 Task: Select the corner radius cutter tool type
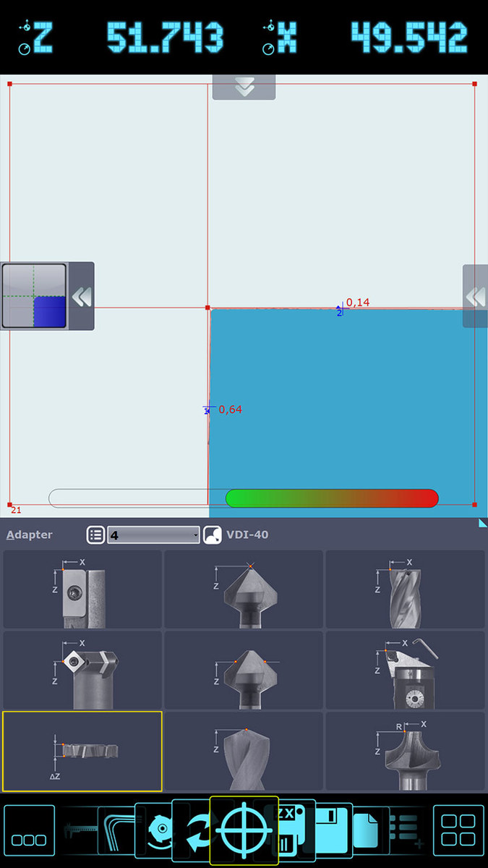[405, 752]
